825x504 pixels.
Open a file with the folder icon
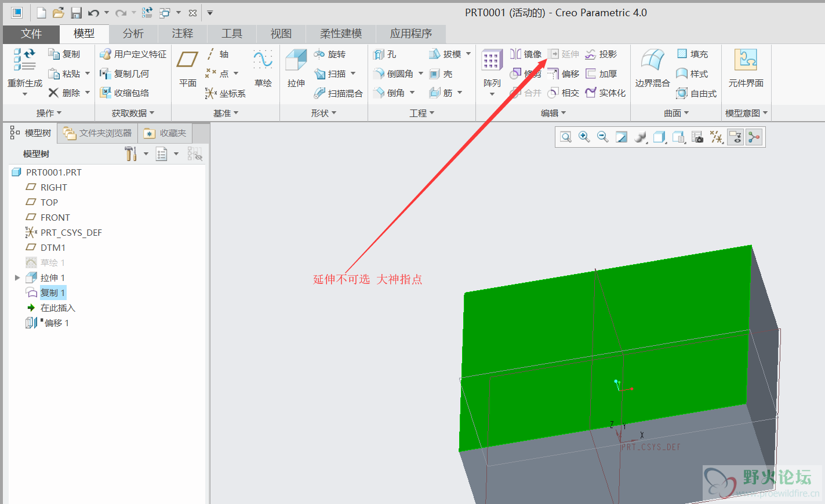tap(58, 13)
